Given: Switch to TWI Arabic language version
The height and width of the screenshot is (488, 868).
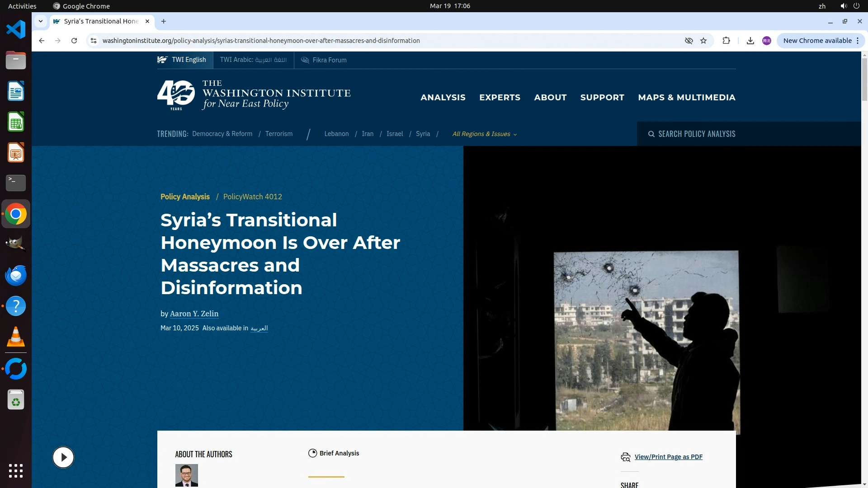Looking at the screenshot, I should 253,60.
